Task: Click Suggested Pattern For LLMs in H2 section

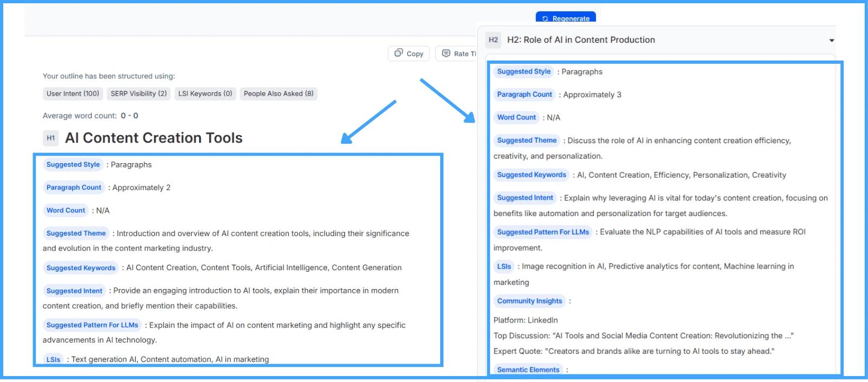Action: [543, 232]
